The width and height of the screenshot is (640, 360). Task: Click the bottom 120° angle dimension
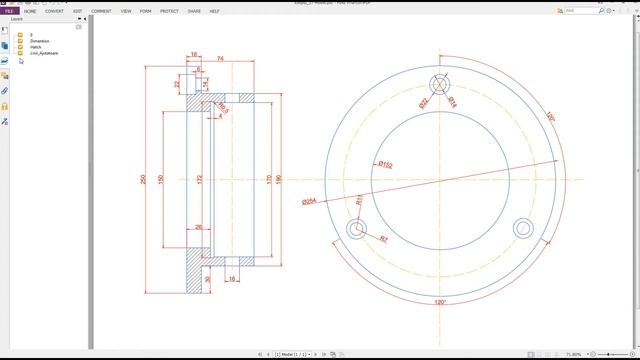(440, 302)
